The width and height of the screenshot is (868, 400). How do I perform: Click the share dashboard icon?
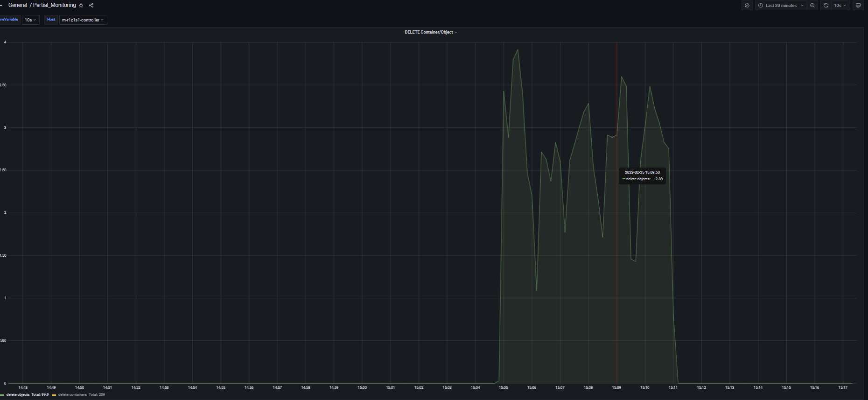[x=91, y=6]
